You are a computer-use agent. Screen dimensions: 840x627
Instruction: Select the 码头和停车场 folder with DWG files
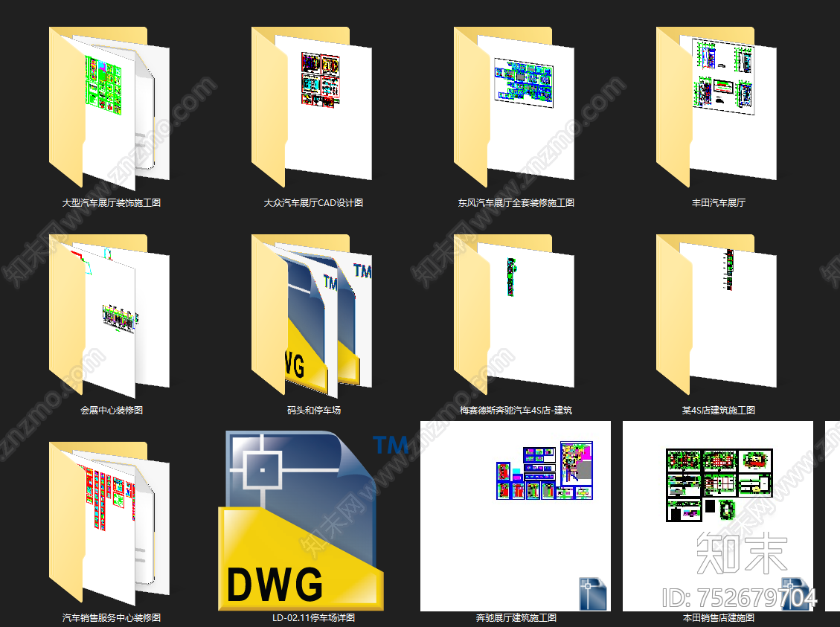click(312, 315)
